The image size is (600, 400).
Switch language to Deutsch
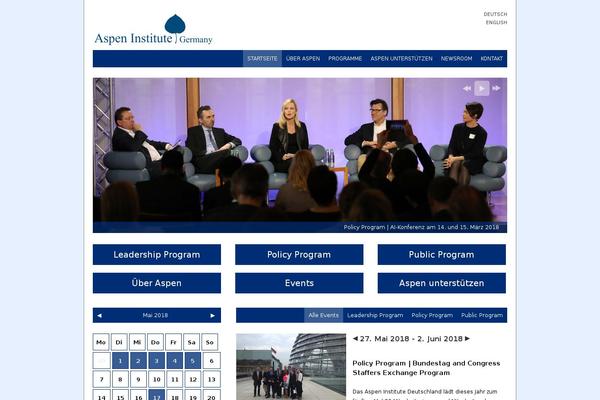[495, 14]
